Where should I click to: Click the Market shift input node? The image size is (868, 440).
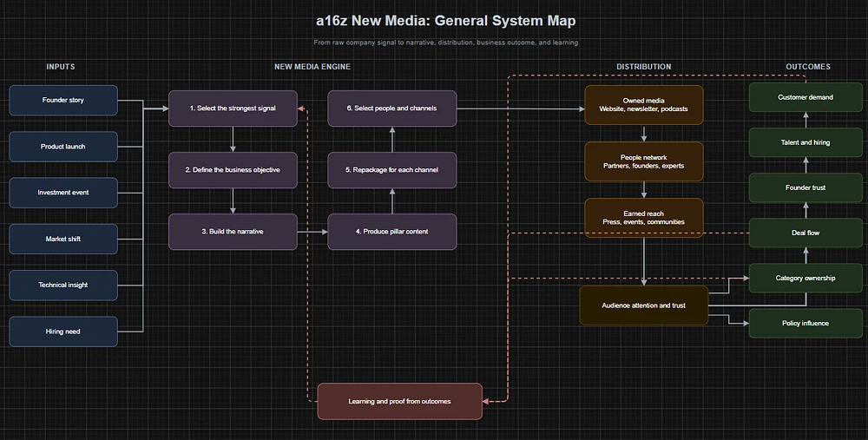tap(63, 240)
